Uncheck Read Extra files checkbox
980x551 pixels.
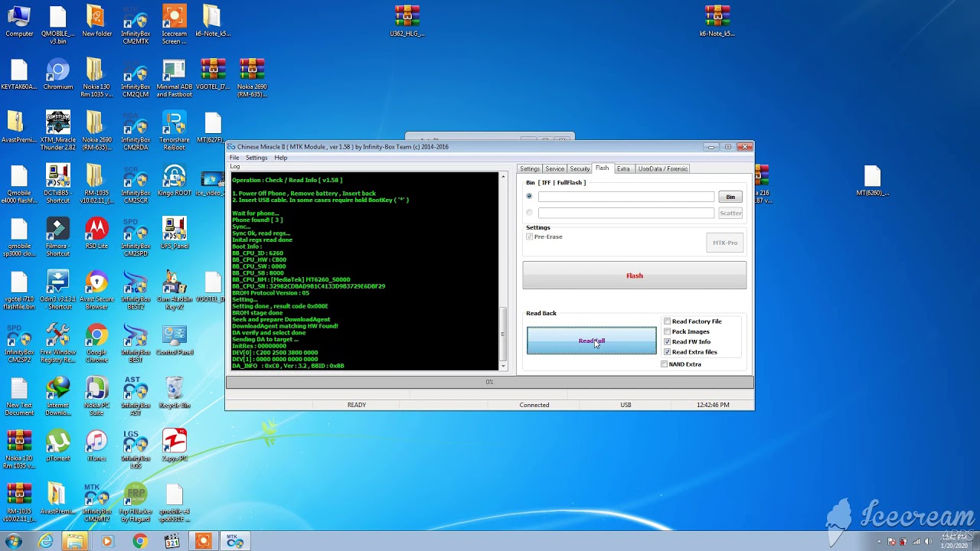coord(668,352)
